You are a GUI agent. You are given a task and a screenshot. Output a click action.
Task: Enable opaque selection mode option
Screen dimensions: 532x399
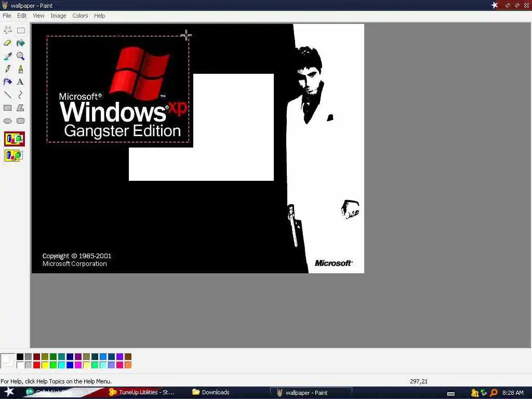[x=14, y=139]
